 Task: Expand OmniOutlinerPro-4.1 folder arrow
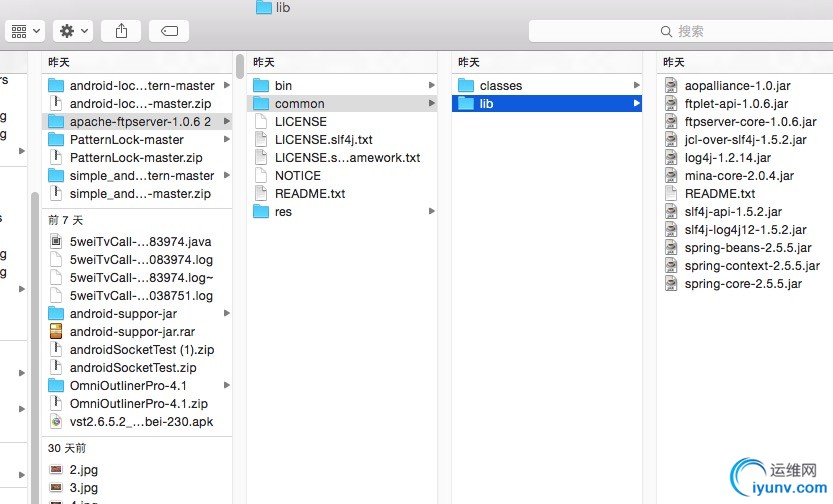227,385
